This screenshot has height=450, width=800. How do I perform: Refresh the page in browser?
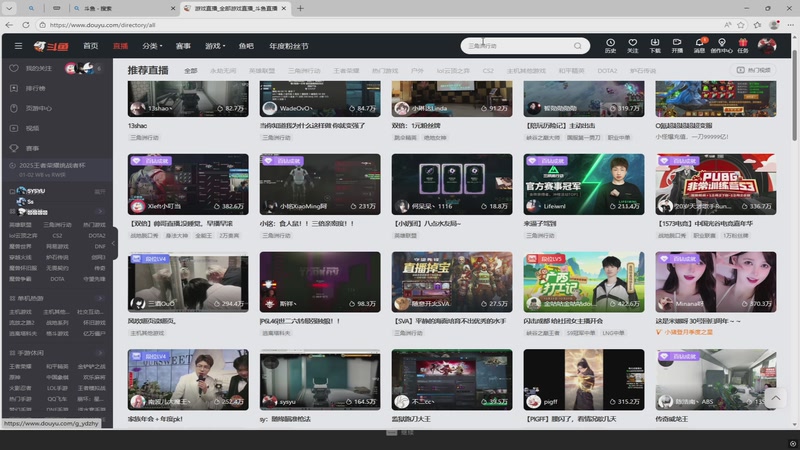tap(26, 24)
